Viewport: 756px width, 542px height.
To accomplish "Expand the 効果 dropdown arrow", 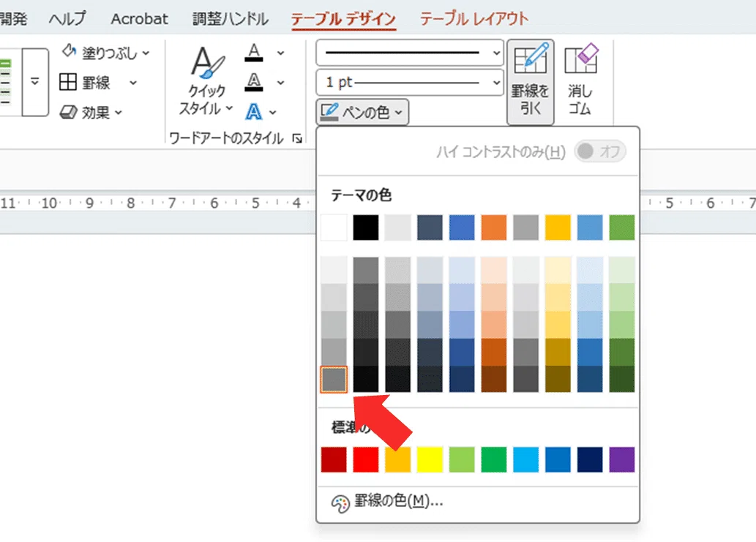I will [119, 113].
